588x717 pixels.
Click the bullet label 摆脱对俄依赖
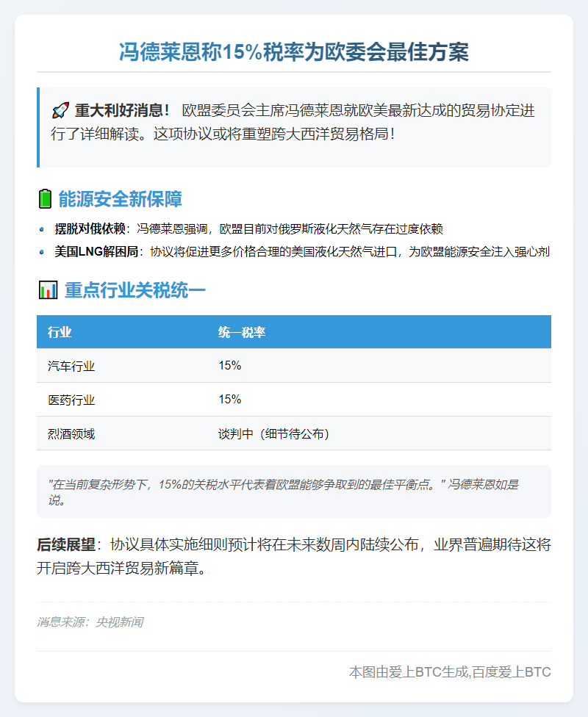(90, 228)
